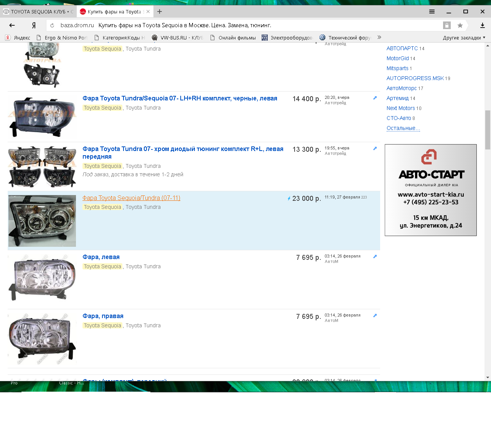This screenshot has height=448, width=491.
Task: Reload the page with the refresh icon
Action: point(52,25)
